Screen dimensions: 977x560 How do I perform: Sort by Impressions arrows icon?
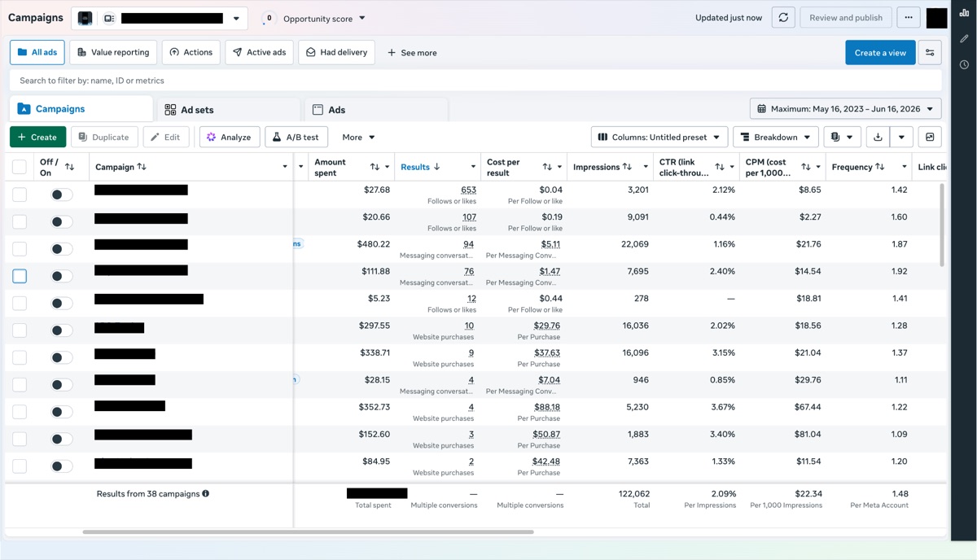coord(627,167)
